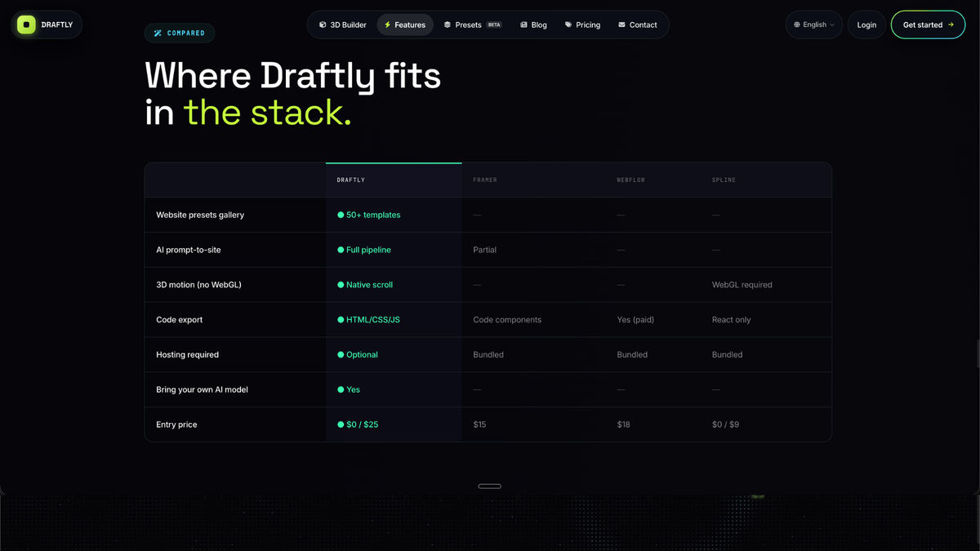Click the globe icon in language selector
This screenshot has height=551, width=980.
[x=797, y=24]
